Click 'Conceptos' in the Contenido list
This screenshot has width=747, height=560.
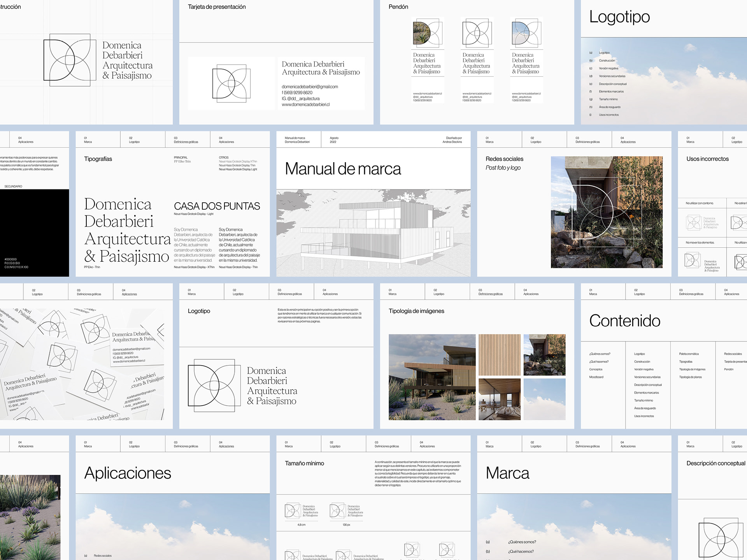tap(596, 369)
